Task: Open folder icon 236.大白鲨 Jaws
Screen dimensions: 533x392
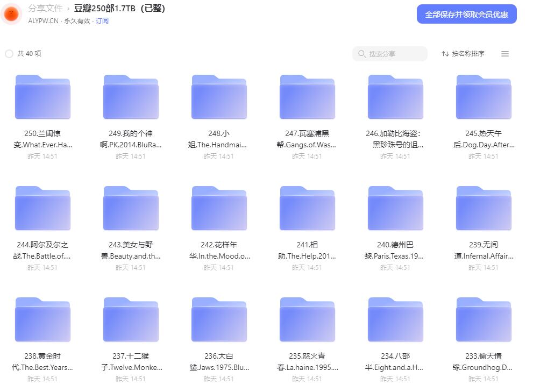Action: (x=219, y=319)
